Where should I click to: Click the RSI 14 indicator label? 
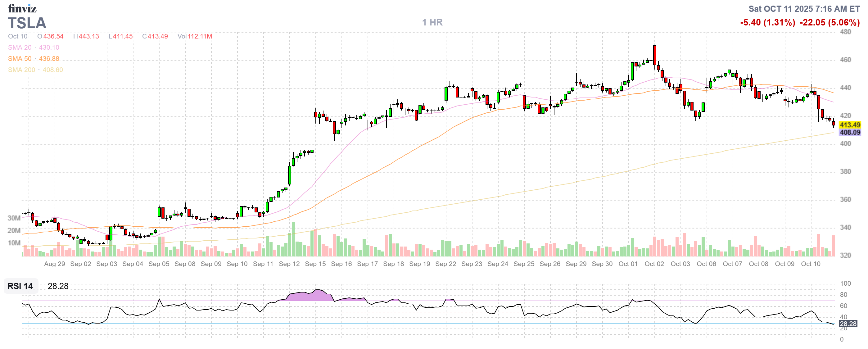tap(20, 286)
